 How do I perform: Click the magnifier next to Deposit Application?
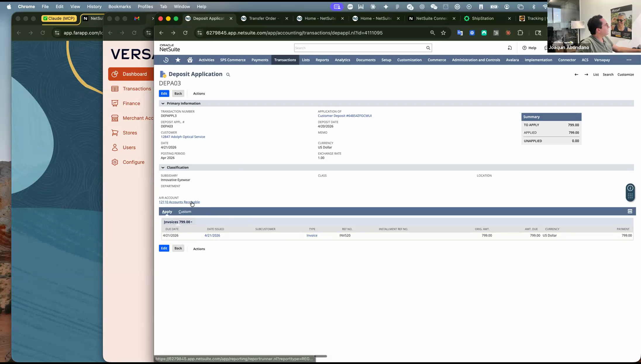tap(228, 75)
